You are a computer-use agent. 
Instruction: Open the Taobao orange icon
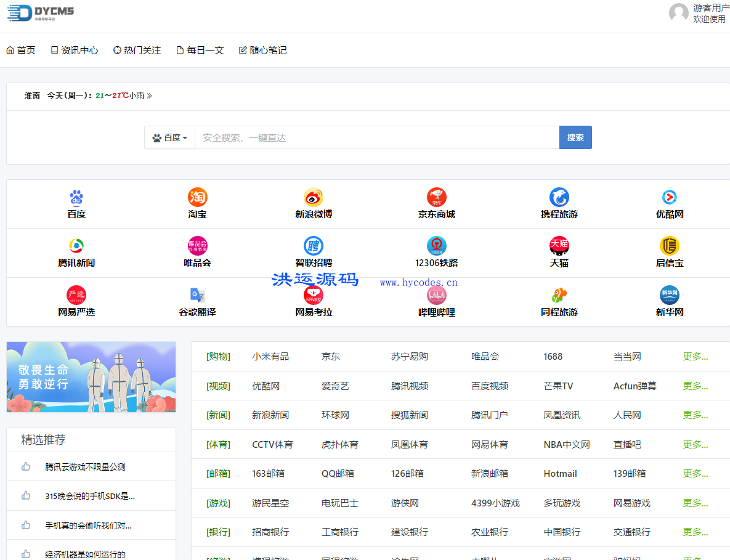tap(197, 197)
